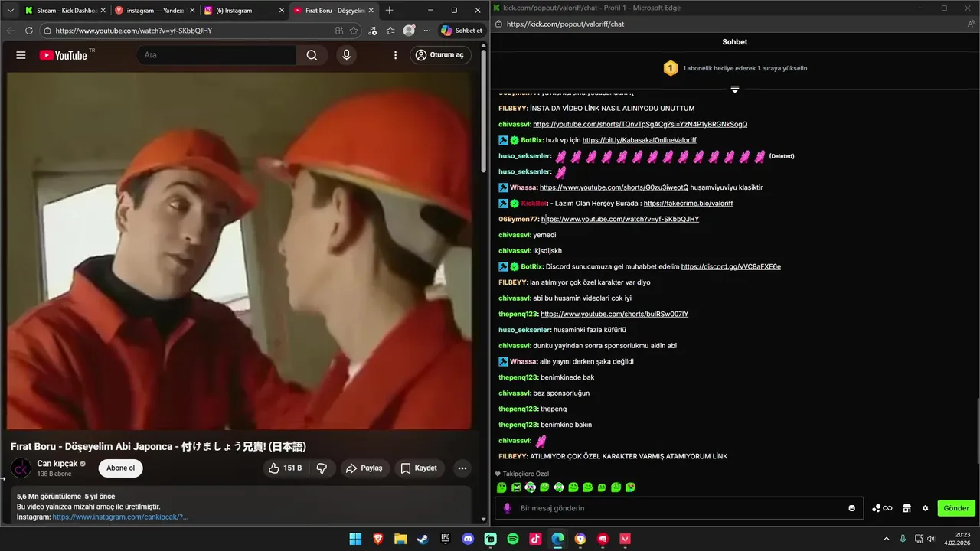This screenshot has width=980, height=551.
Task: Close Stream - Kick Dashboard tab
Action: pyautogui.click(x=103, y=10)
